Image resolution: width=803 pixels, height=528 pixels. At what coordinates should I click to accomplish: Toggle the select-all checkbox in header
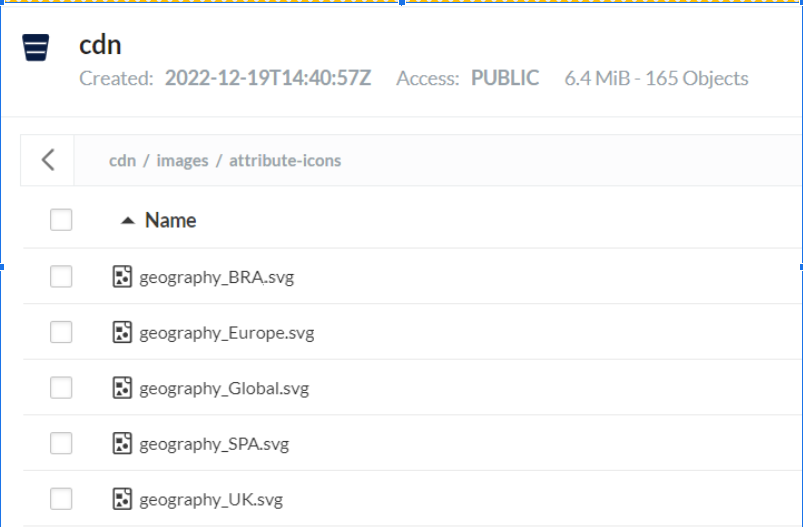pos(61,220)
